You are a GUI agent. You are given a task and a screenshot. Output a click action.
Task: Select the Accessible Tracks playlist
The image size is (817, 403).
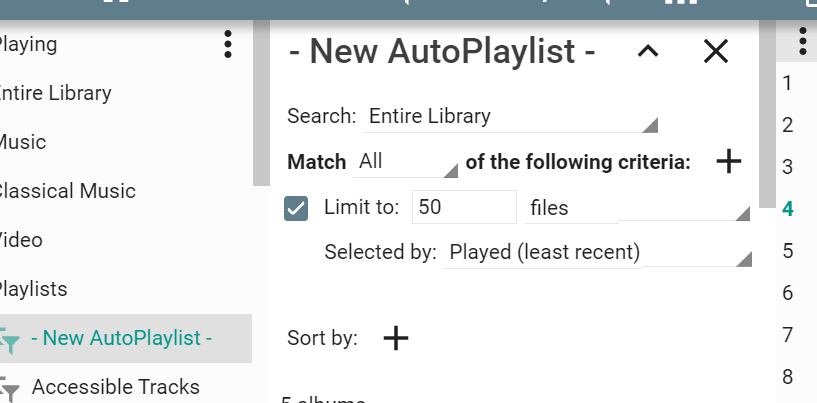pyautogui.click(x=116, y=387)
